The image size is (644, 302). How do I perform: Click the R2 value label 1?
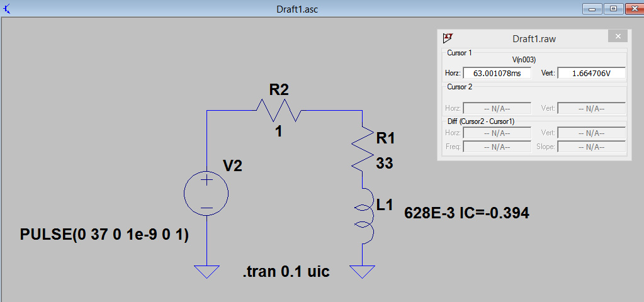click(279, 131)
